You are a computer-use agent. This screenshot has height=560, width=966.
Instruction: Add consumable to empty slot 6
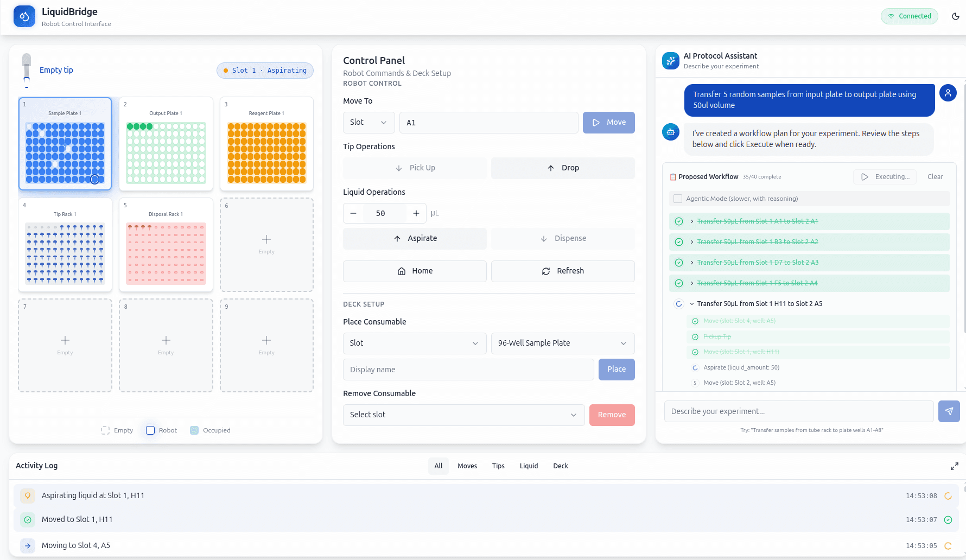(x=266, y=244)
